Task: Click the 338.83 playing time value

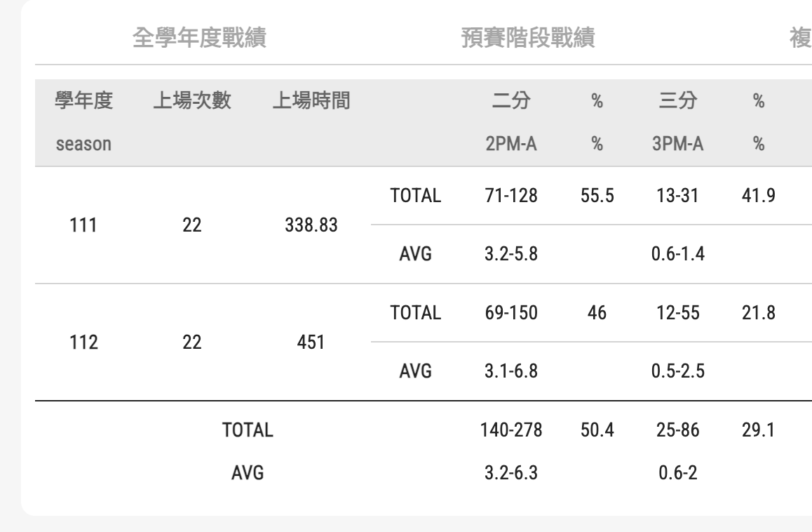Action: coord(308,225)
